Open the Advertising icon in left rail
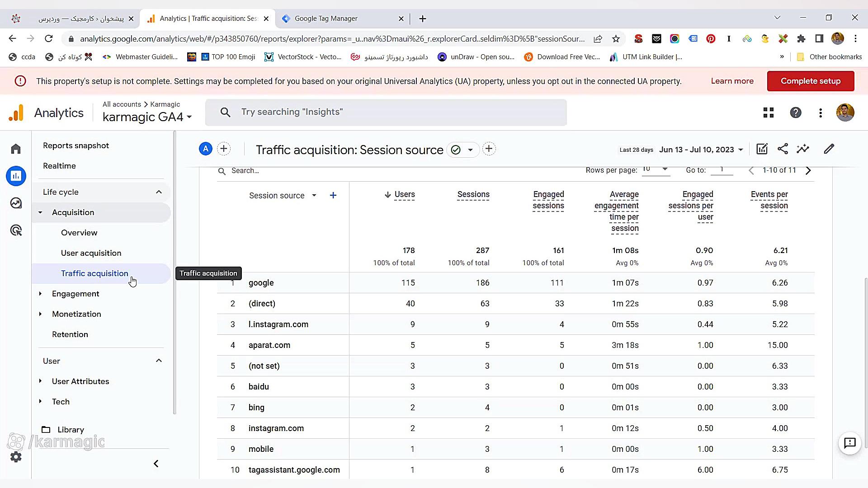 click(16, 230)
